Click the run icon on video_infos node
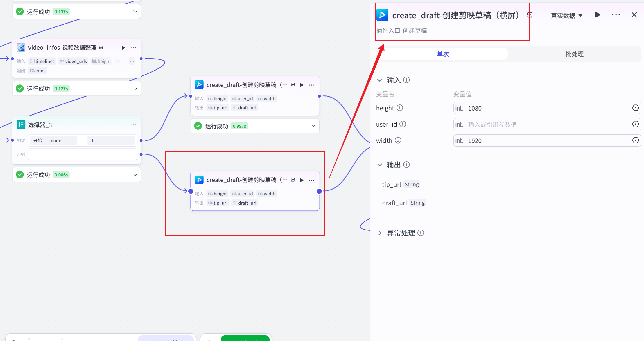Viewport: 644px width, 341px height. 123,48
